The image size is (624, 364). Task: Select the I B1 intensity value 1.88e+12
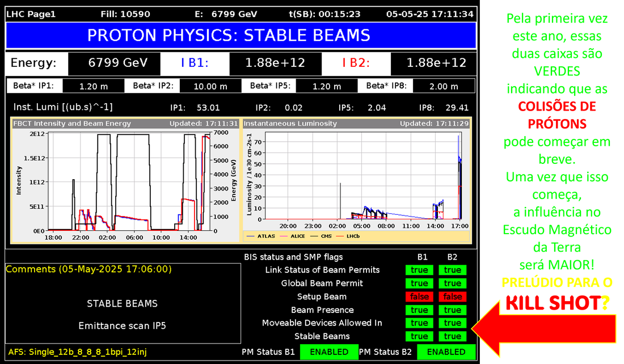275,63
